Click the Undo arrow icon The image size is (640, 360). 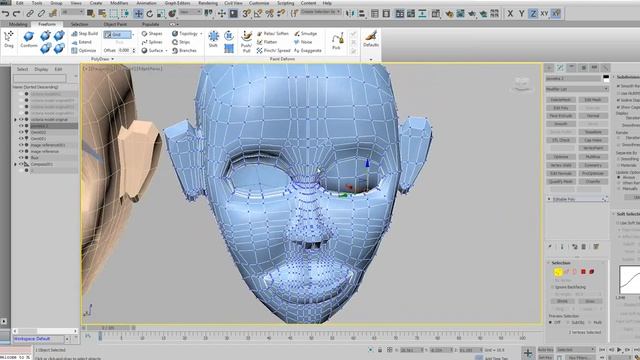tap(5, 13)
